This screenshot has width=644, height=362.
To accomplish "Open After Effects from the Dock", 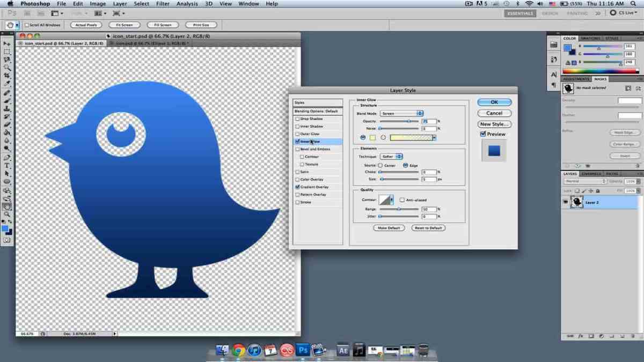I will click(x=343, y=351).
